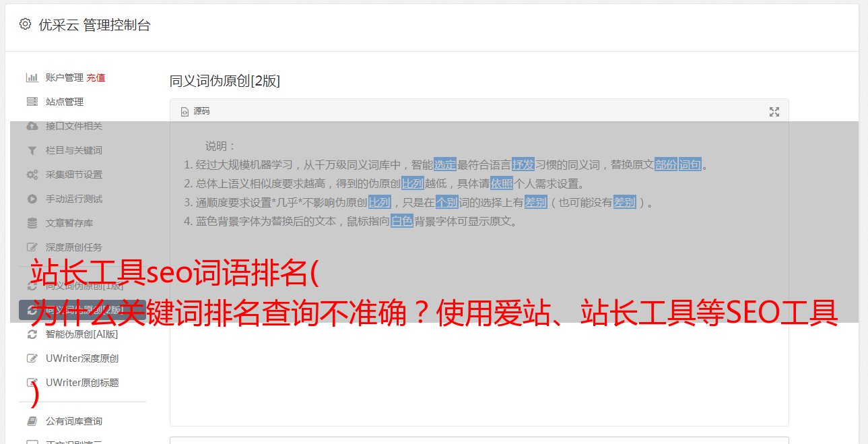Click the funnel icon for 栏目与关键词
This screenshot has width=868, height=444.
point(32,150)
